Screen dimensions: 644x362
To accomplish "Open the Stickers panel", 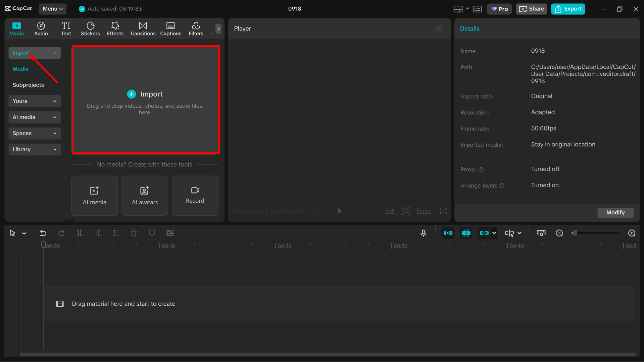I will pyautogui.click(x=90, y=29).
